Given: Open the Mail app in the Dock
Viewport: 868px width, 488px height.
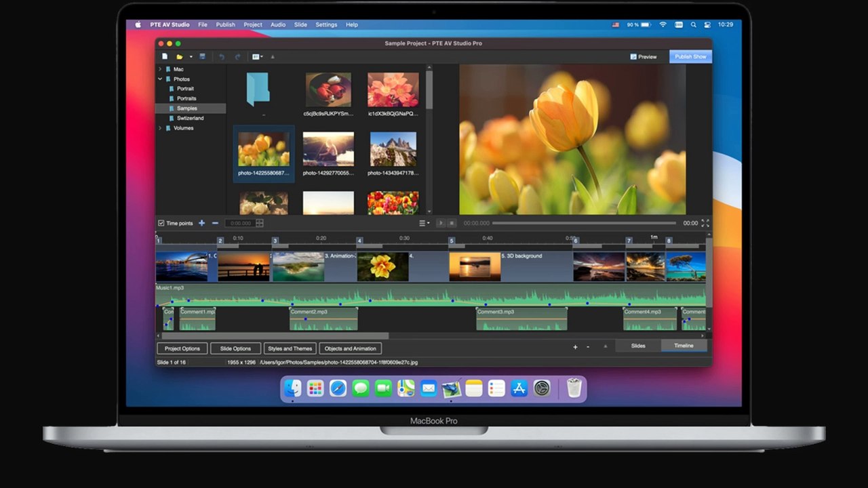Looking at the screenshot, I should tap(429, 388).
